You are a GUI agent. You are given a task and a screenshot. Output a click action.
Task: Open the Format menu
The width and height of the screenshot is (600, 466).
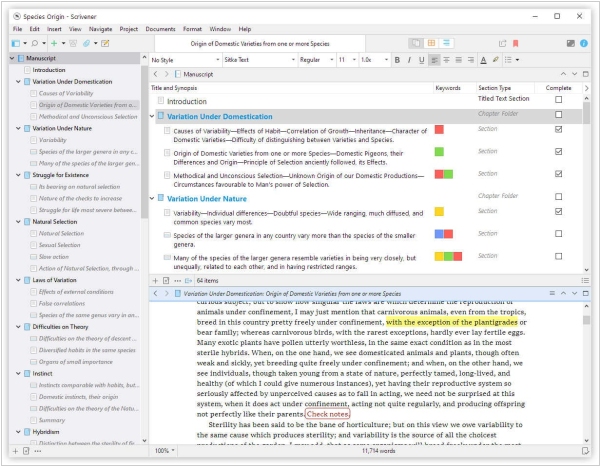tap(192, 29)
